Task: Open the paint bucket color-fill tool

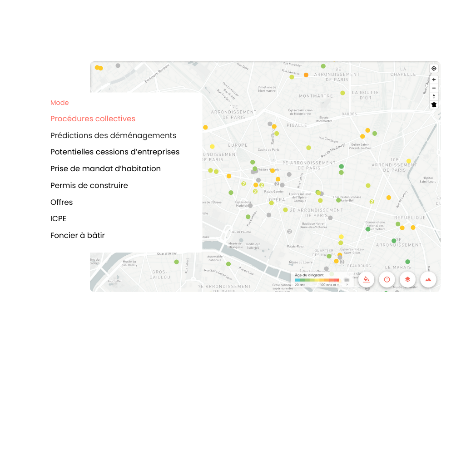Action: point(366,280)
